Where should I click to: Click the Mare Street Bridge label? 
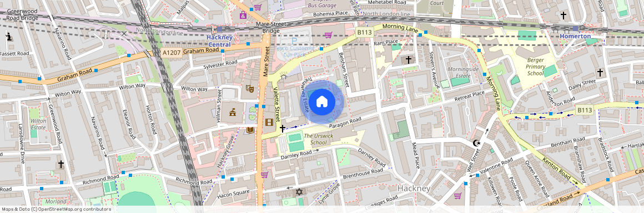(271, 28)
